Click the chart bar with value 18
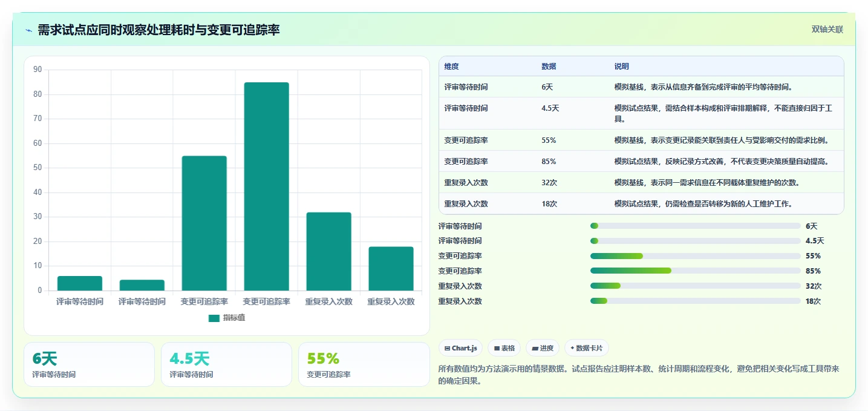The height and width of the screenshot is (411, 868). coord(391,269)
